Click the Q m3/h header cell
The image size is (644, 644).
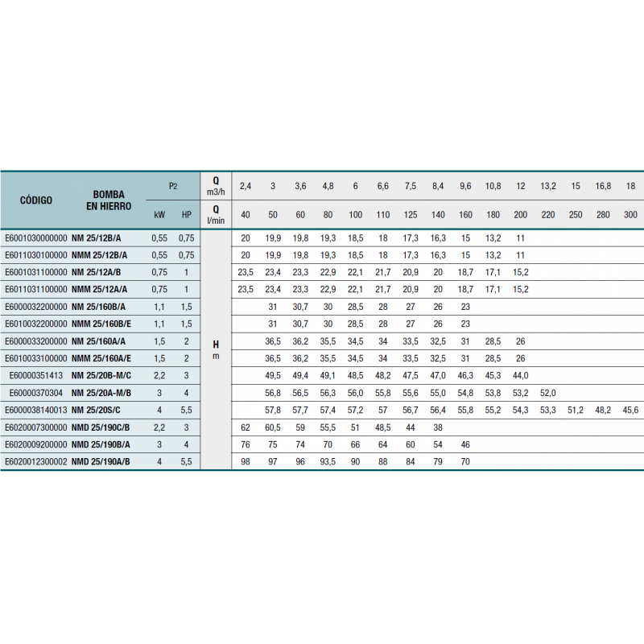[x=216, y=186]
